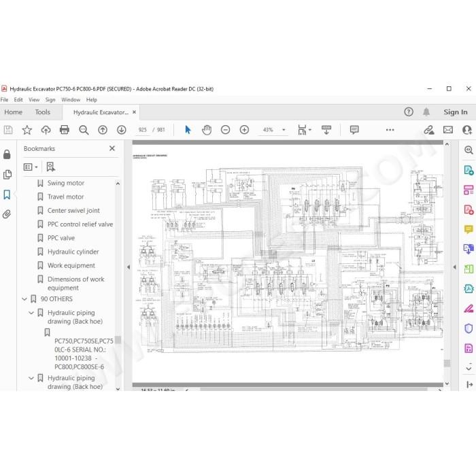
Task: Open the Edit menu
Action: (18, 99)
